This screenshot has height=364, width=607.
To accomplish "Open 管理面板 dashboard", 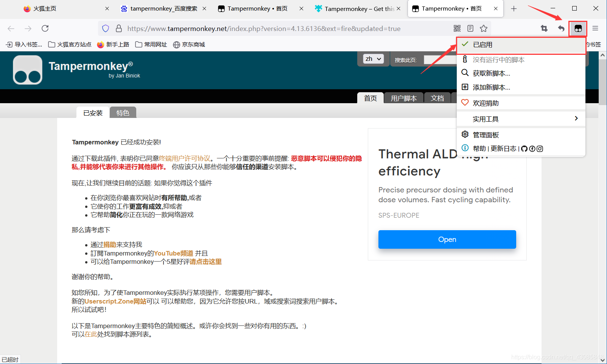I will [521, 135].
